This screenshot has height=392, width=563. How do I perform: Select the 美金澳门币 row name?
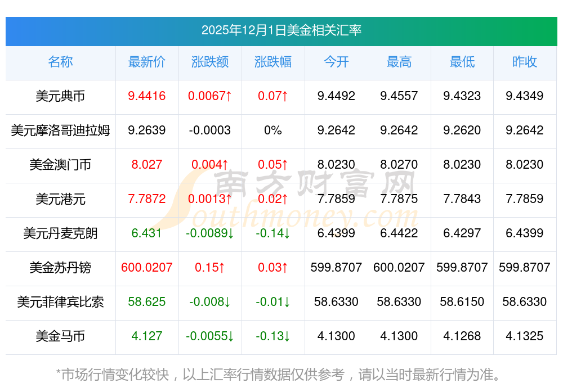pyautogui.click(x=60, y=165)
